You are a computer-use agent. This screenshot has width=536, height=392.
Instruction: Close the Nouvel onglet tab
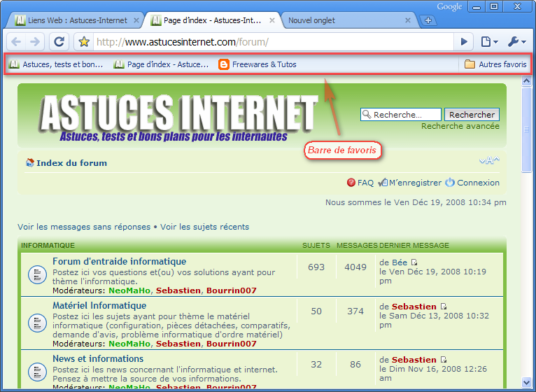[408, 20]
